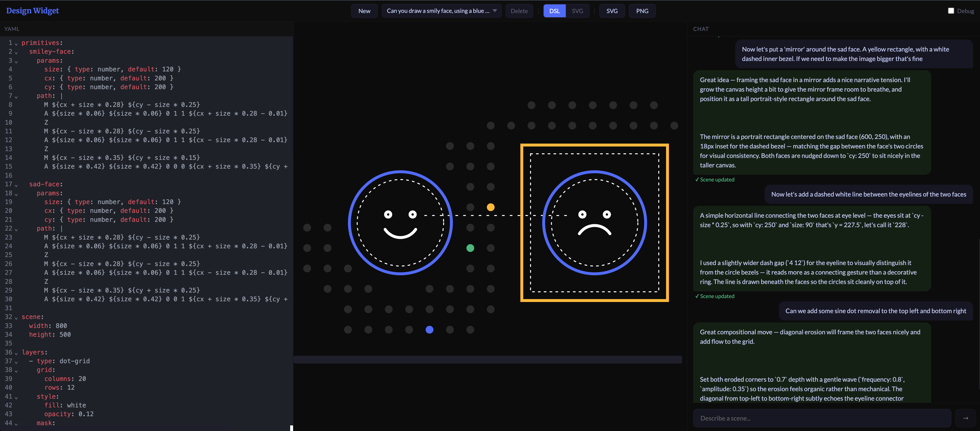Image resolution: width=980 pixels, height=431 pixels.
Task: Export the scene as PNG
Action: pyautogui.click(x=642, y=11)
